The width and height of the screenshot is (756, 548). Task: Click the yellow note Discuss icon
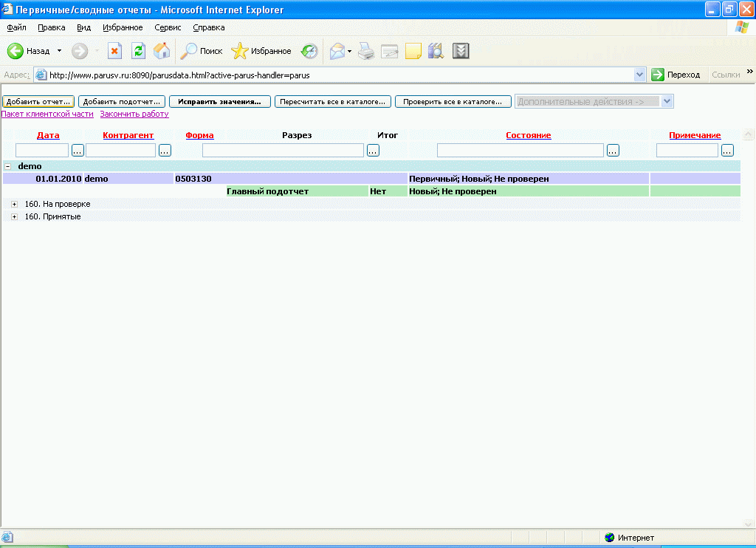click(413, 51)
